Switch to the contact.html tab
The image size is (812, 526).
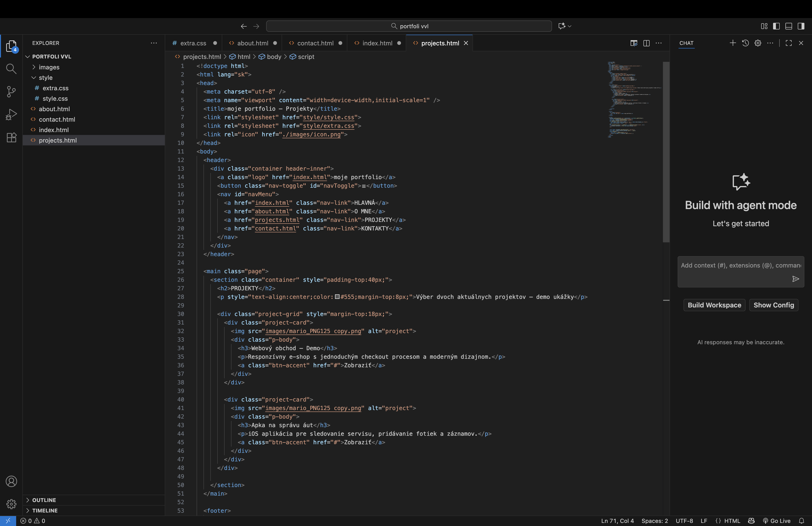(x=315, y=43)
